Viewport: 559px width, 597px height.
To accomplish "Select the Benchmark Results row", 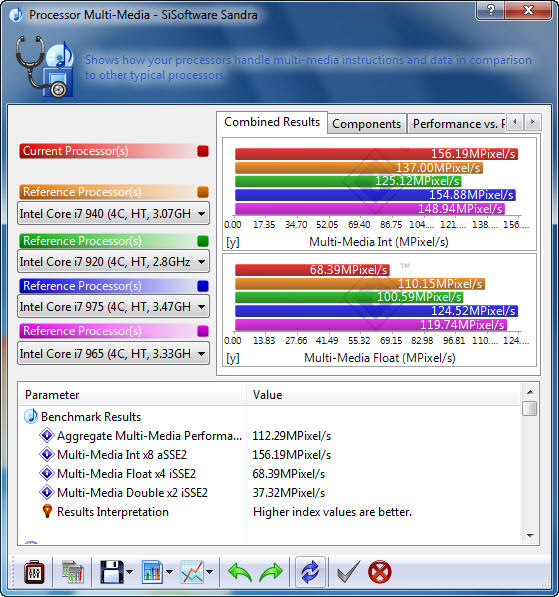I will (x=270, y=417).
